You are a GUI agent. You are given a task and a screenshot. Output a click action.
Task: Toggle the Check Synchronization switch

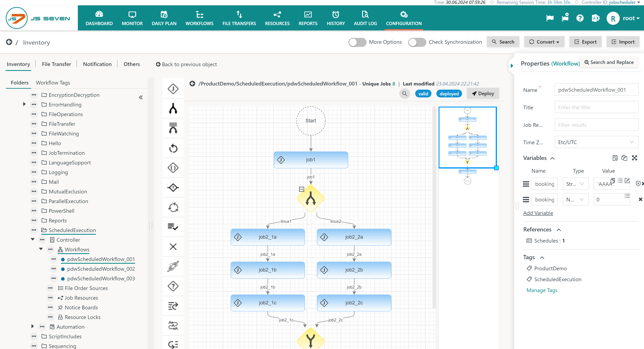417,42
